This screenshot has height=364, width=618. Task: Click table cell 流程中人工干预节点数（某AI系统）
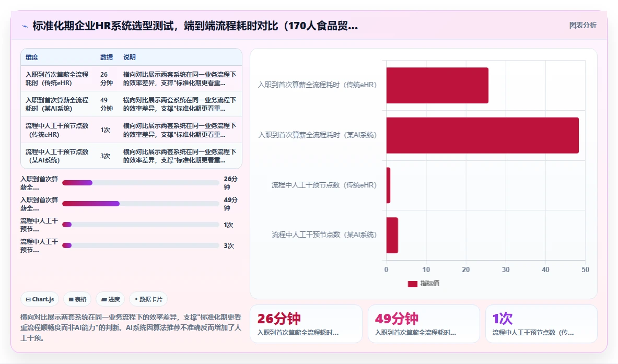click(57, 156)
